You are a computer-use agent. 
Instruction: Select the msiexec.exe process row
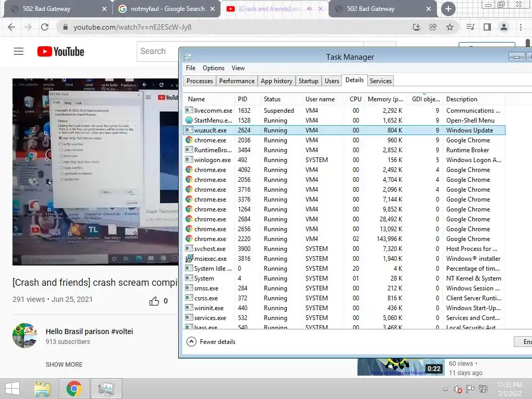(x=344, y=259)
